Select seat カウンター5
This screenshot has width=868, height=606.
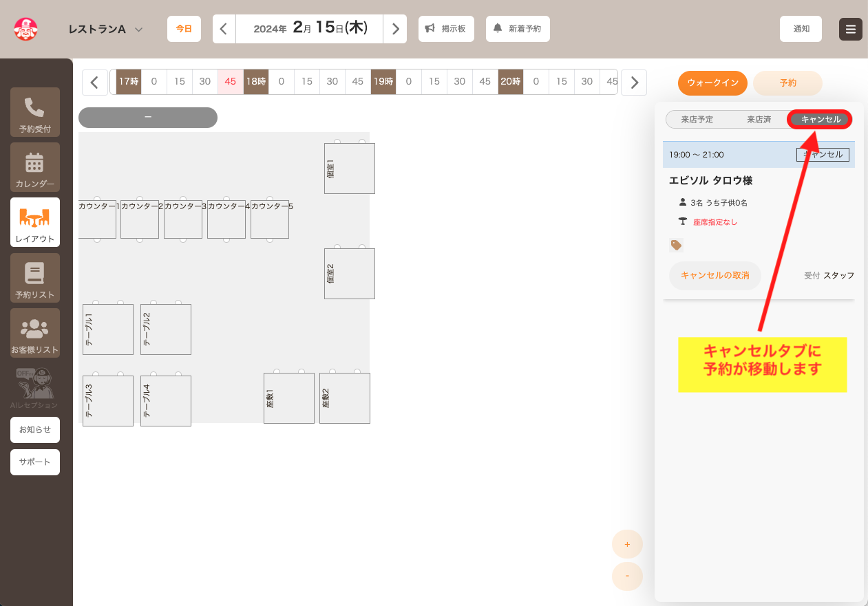tap(270, 219)
